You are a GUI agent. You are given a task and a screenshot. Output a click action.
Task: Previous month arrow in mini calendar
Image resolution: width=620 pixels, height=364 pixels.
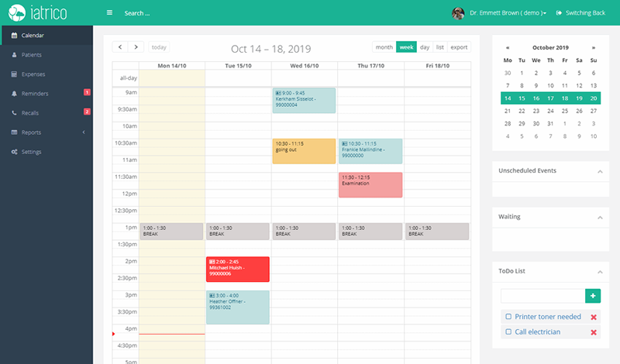(508, 47)
